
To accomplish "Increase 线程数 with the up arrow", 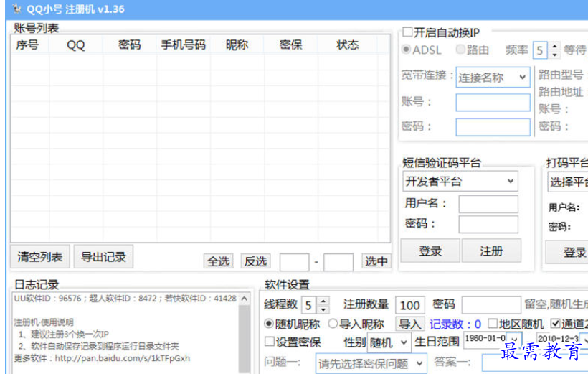I will click(323, 301).
